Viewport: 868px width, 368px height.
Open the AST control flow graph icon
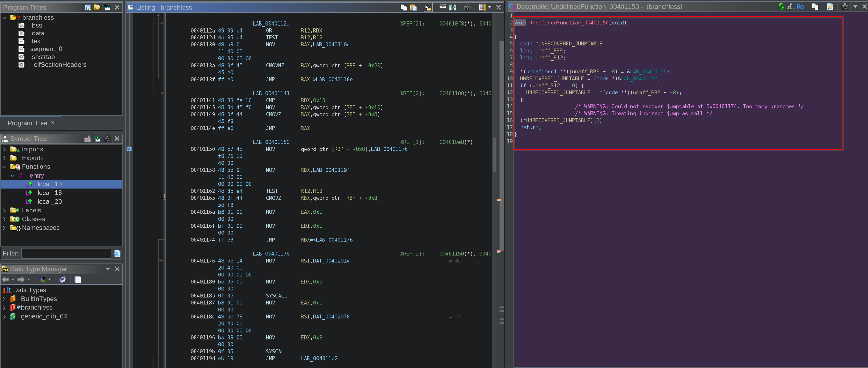[x=790, y=7]
